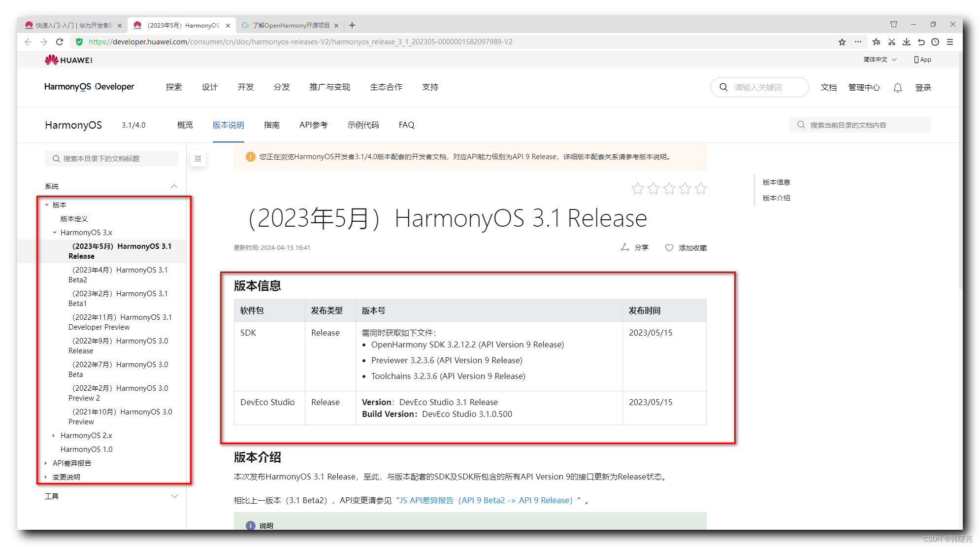980x547 pixels.
Task: Expand the HarmonyOS 2.x tree node
Action: (54, 436)
